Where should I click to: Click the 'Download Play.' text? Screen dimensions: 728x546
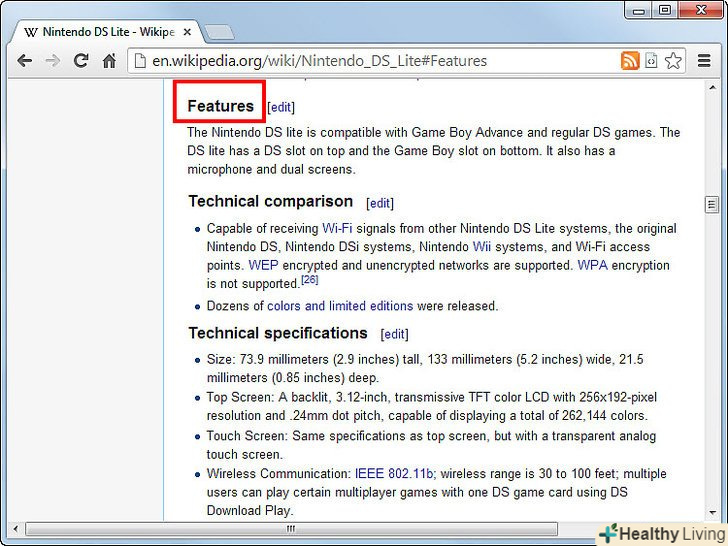[250, 511]
